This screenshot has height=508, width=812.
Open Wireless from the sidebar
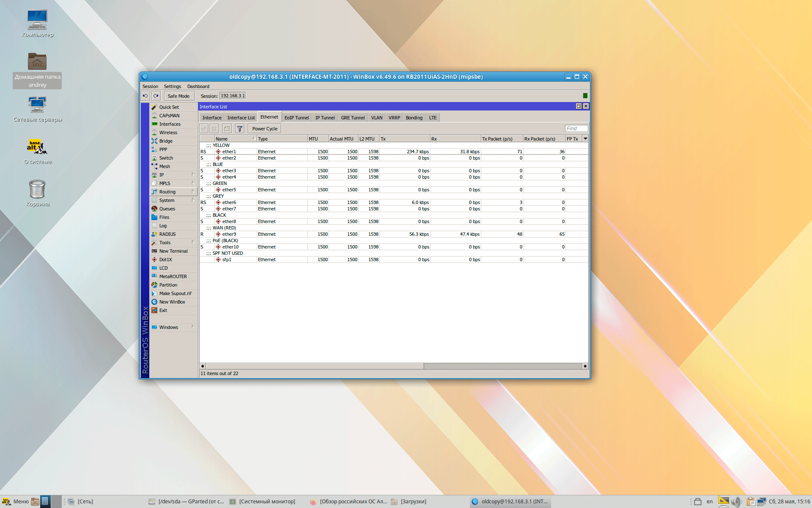click(168, 133)
